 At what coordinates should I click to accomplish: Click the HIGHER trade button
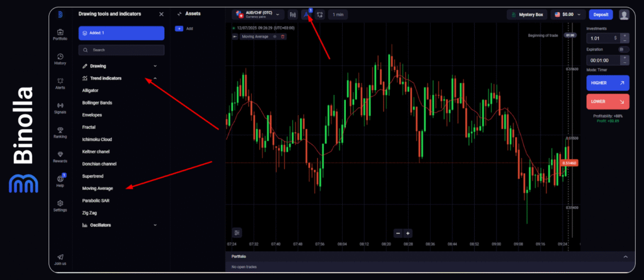(x=607, y=82)
